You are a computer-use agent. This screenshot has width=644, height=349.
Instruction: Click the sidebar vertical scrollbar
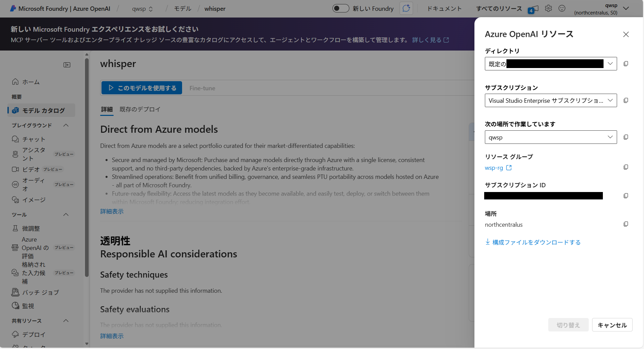click(x=87, y=168)
